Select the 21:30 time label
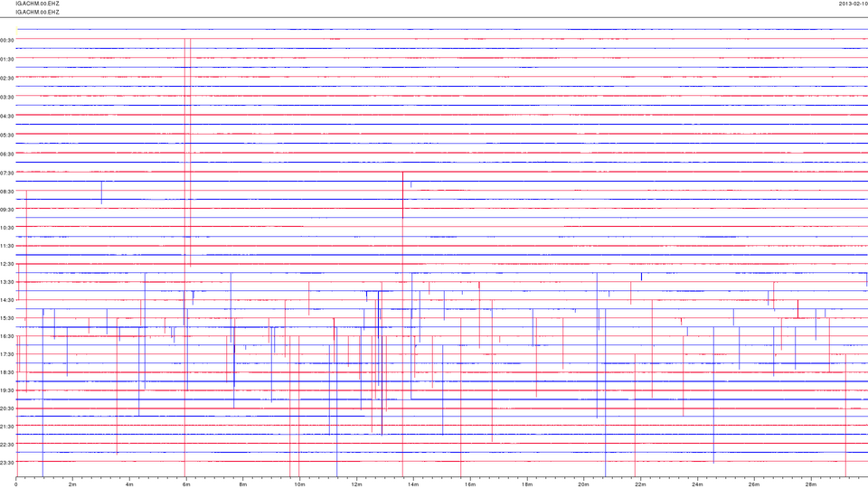 point(7,427)
